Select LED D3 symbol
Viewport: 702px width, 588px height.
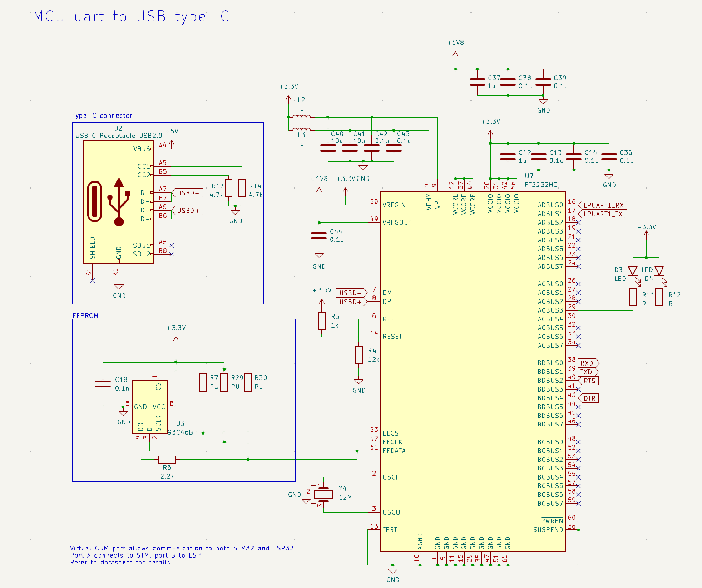[633, 271]
